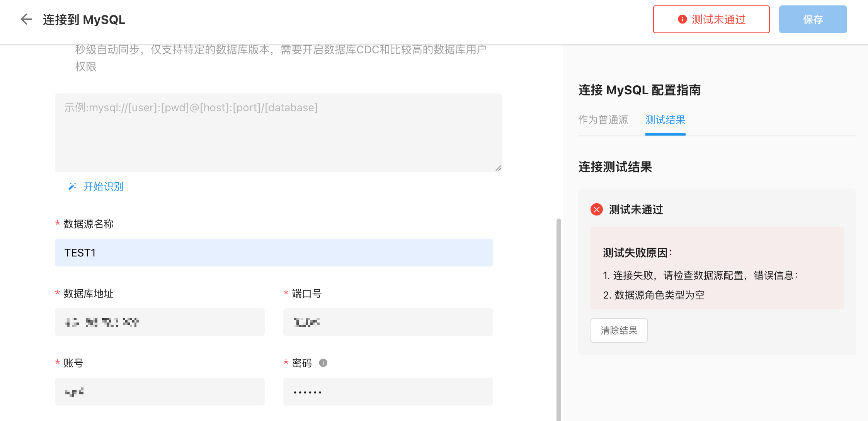Image resolution: width=868 pixels, height=421 pixels.
Task: Click the 数据源名称 field containing TEST1
Action: [x=274, y=253]
